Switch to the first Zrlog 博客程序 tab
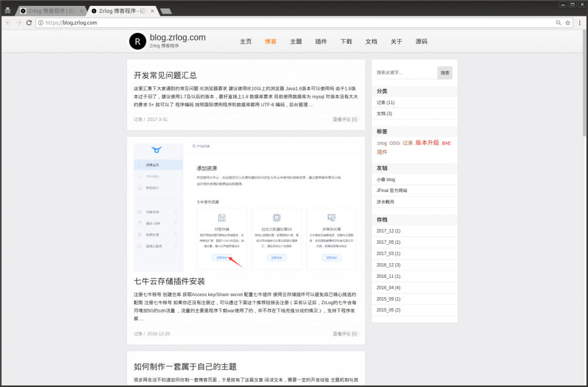 (x=53, y=11)
